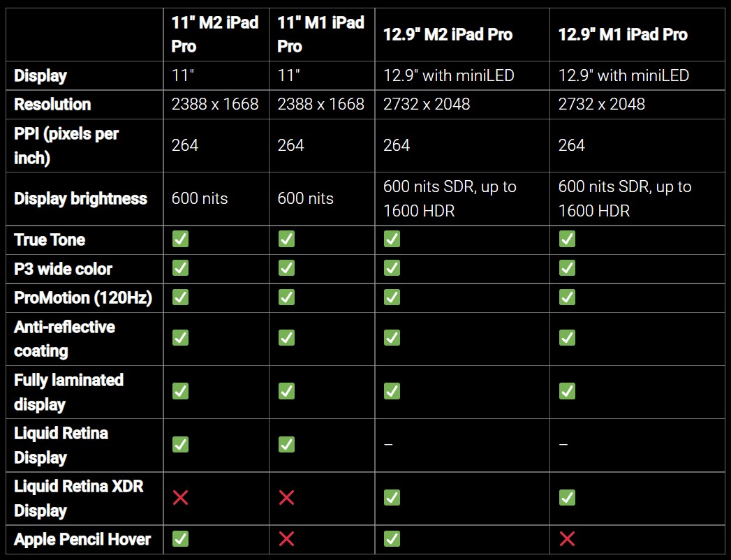
Task: Click the Apple Pencil Hover red X for 12.9" M1
Action: (567, 539)
